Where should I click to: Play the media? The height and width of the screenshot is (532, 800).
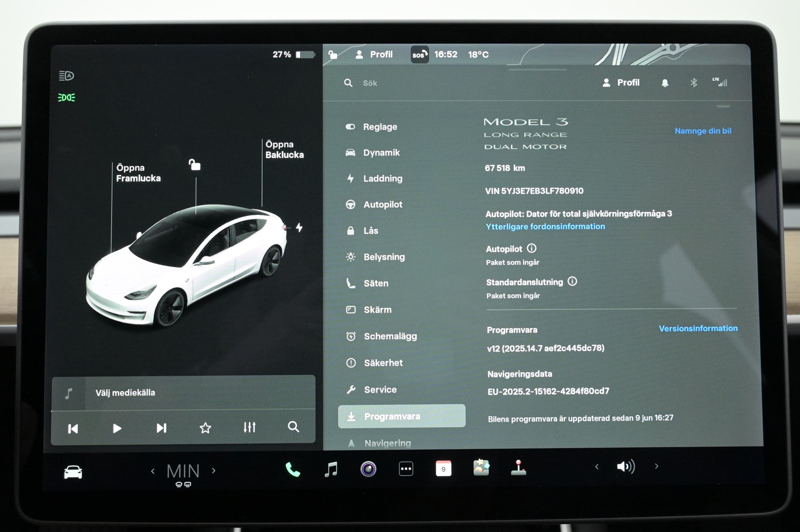coord(117,429)
